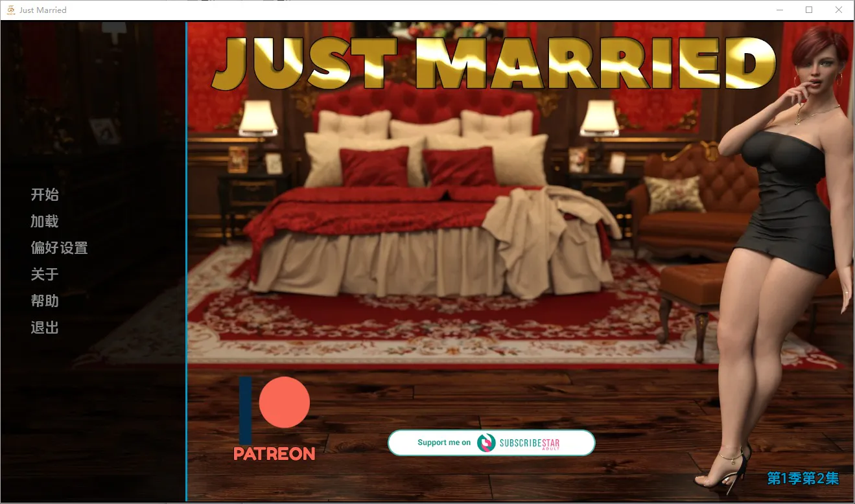Open 偏好设置 preferences
The image size is (855, 504).
click(x=59, y=248)
